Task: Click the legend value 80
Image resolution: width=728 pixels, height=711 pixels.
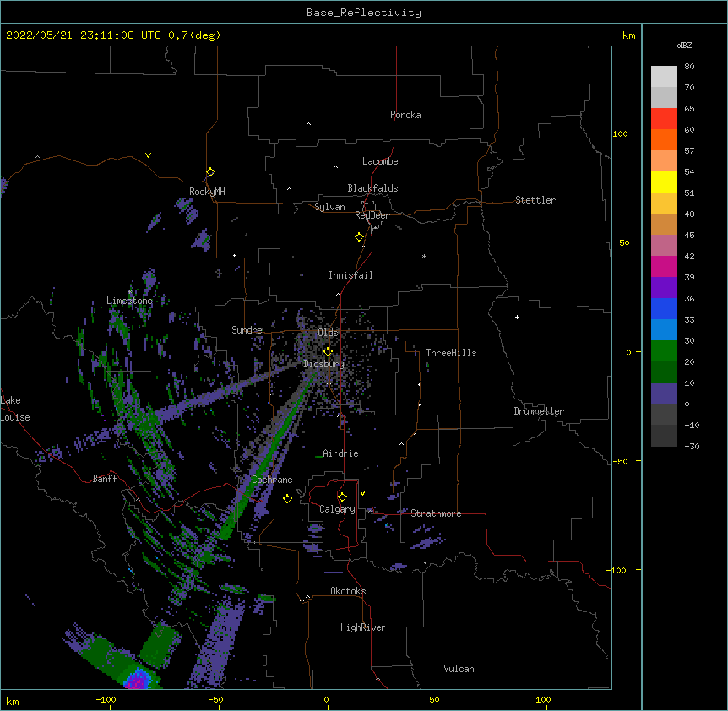Action: coord(689,67)
